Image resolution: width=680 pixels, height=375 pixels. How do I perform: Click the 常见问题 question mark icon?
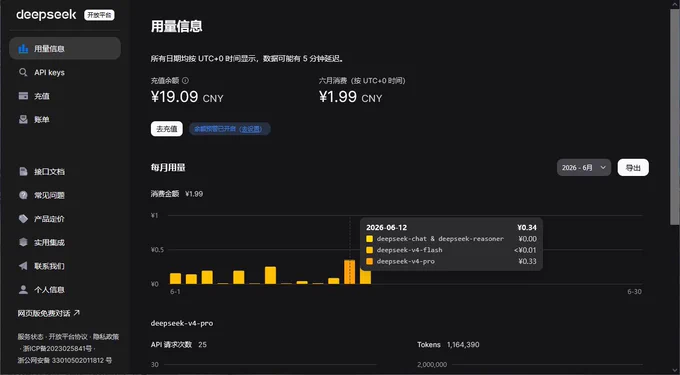click(x=23, y=195)
